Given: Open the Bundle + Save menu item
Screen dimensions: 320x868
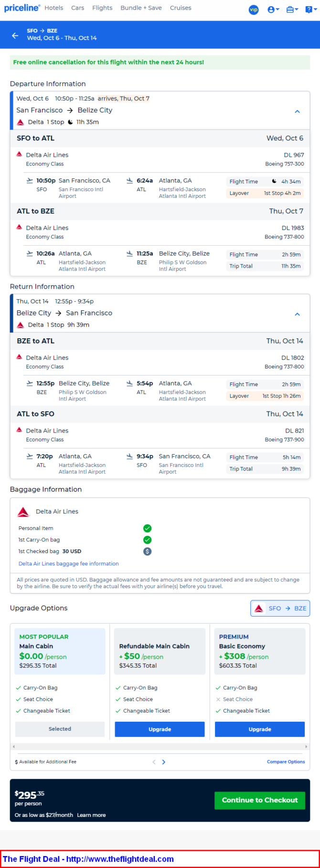Looking at the screenshot, I should point(141,8).
